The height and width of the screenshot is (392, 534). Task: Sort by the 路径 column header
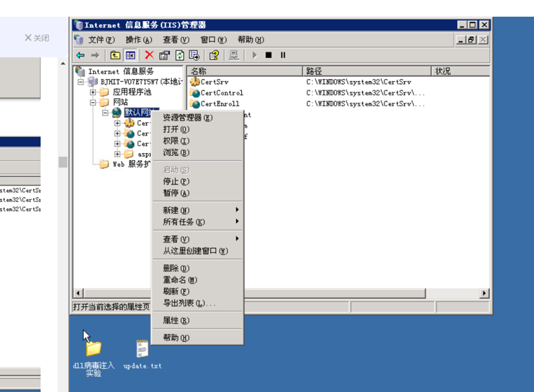pos(367,71)
